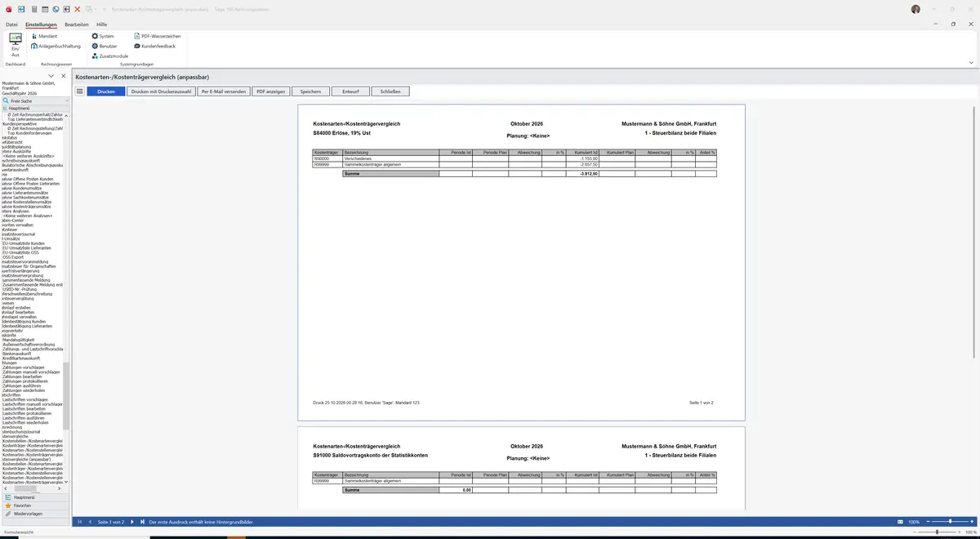This screenshot has width=980, height=539.
Task: Click the red X icon in the quick access bar
Action: pyautogui.click(x=78, y=9)
